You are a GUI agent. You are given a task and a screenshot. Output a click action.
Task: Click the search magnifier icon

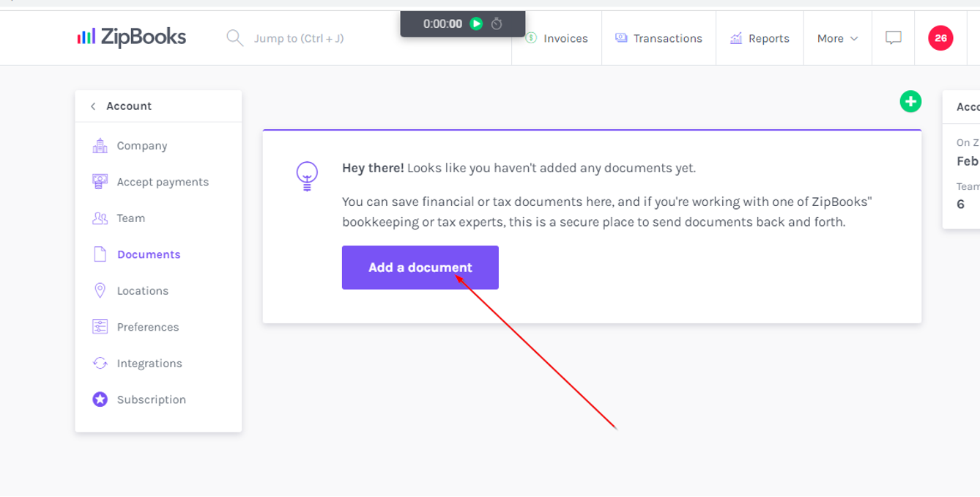click(x=234, y=38)
